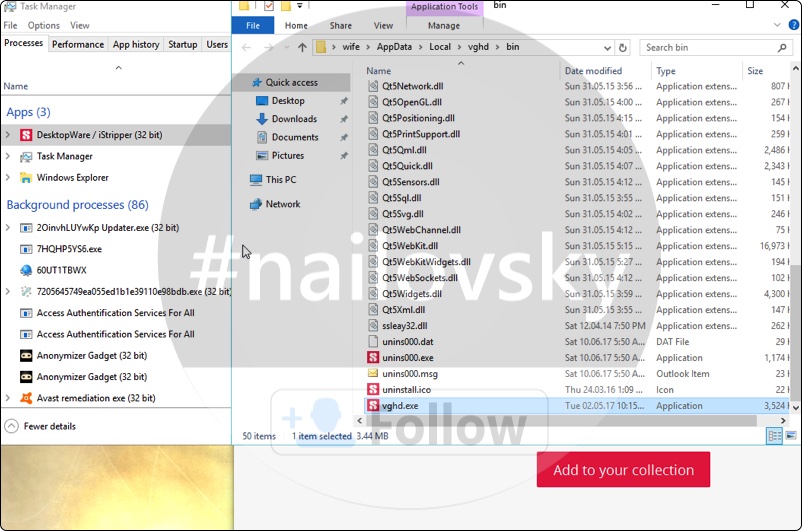Screen dimensions: 802x531
Task: Select the Avast remediation exe process
Action: (x=95, y=398)
